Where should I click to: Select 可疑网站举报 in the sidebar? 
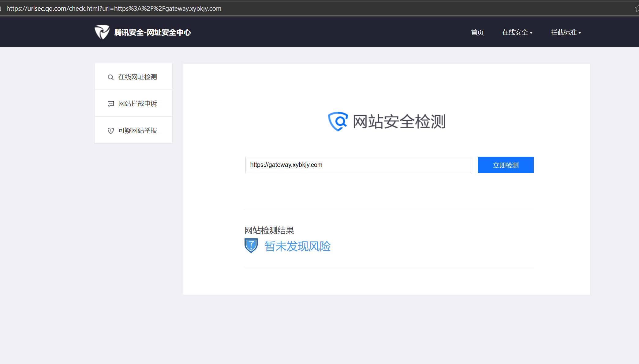(137, 131)
